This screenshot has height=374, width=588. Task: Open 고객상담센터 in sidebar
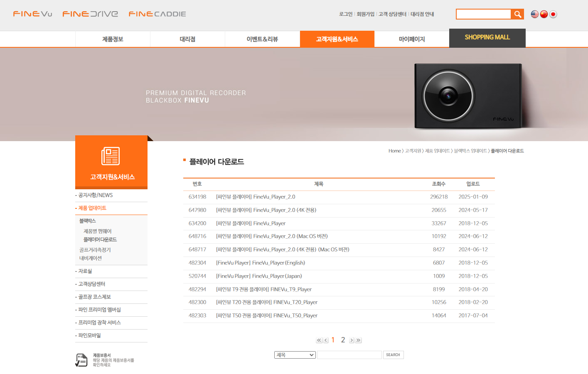click(92, 284)
